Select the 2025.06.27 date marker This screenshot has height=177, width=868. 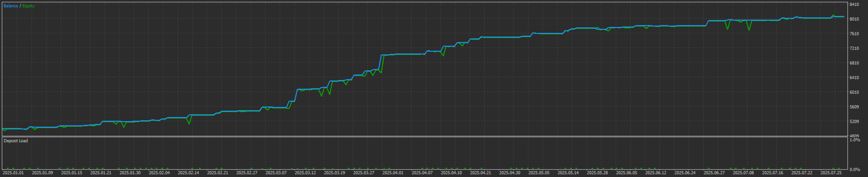pos(714,173)
